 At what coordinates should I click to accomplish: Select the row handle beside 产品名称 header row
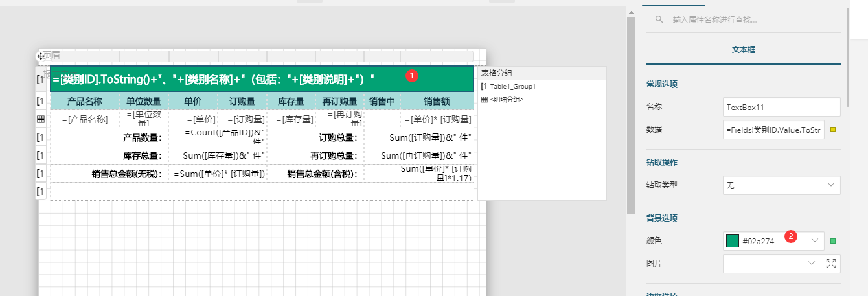(41, 101)
